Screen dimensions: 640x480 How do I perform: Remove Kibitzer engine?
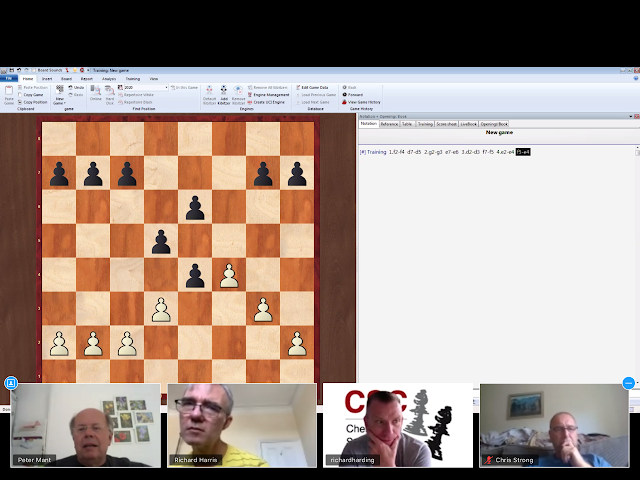tap(238, 95)
